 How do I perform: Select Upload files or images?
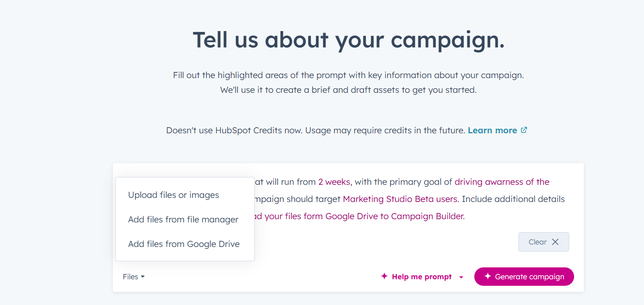pyautogui.click(x=173, y=195)
